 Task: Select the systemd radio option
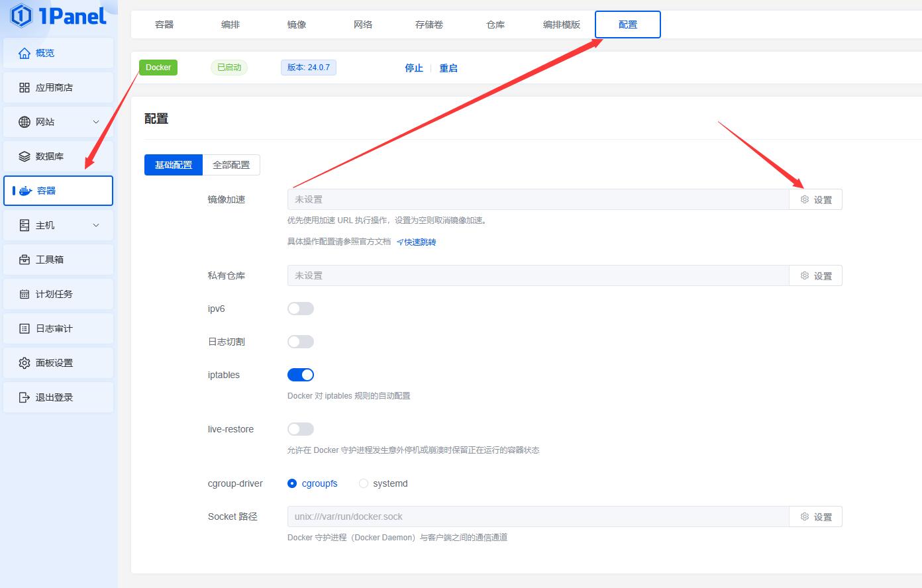pyautogui.click(x=364, y=483)
